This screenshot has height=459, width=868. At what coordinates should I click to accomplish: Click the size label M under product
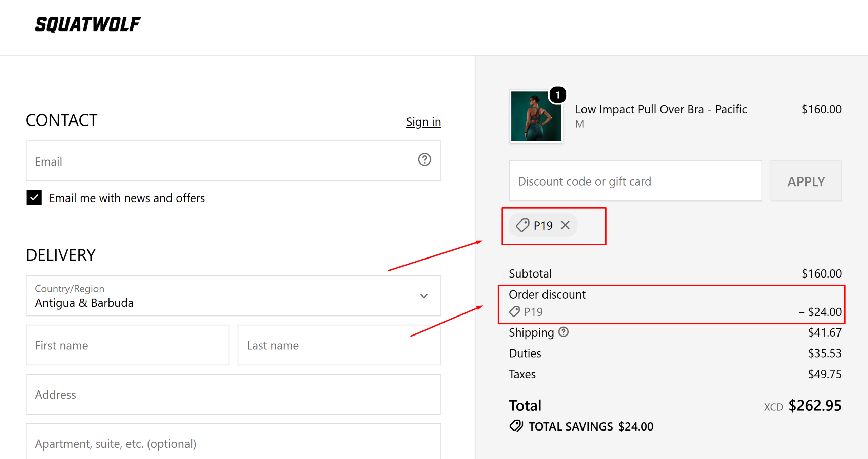[x=579, y=124]
